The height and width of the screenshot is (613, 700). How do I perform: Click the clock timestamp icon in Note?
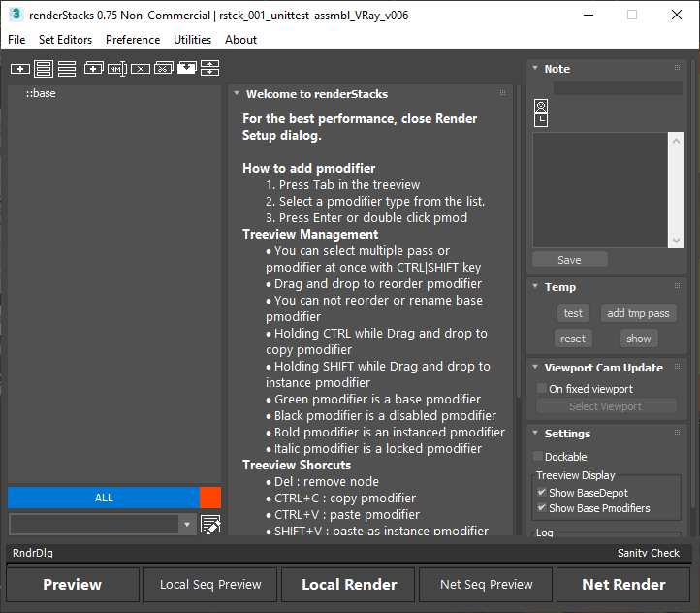pos(541,120)
